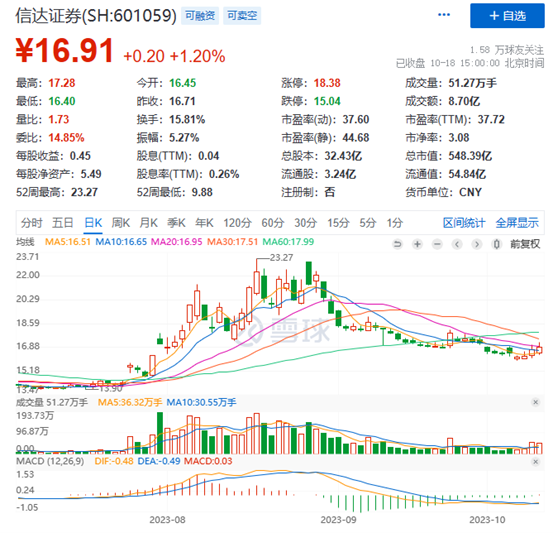
Task: Click the 今开 value 16.45
Action: 182,83
